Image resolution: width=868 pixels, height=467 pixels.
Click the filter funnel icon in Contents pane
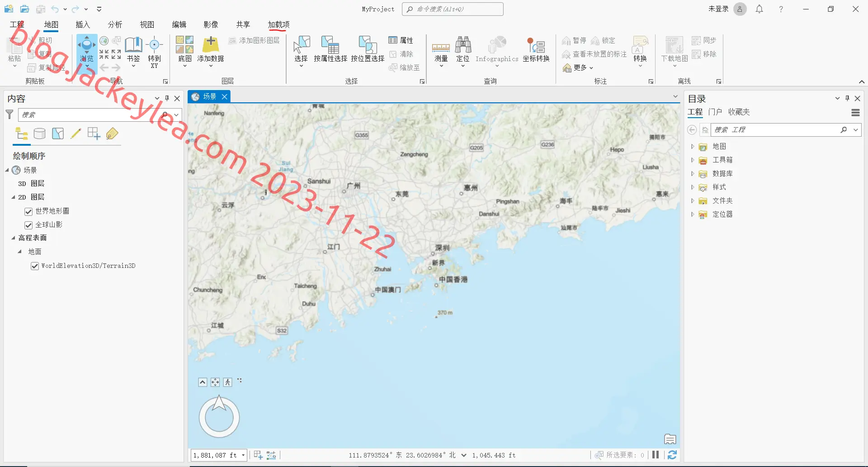tap(9, 114)
